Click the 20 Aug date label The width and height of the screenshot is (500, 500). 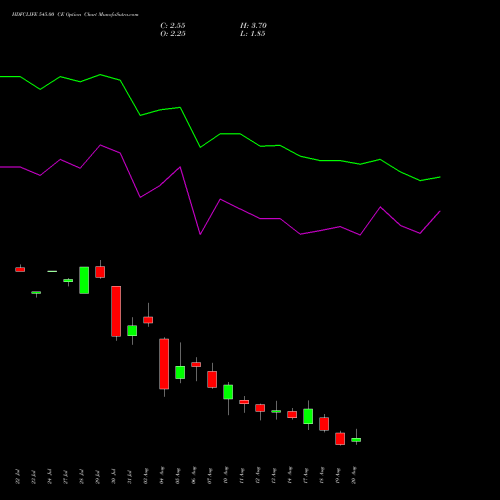pyautogui.click(x=354, y=475)
